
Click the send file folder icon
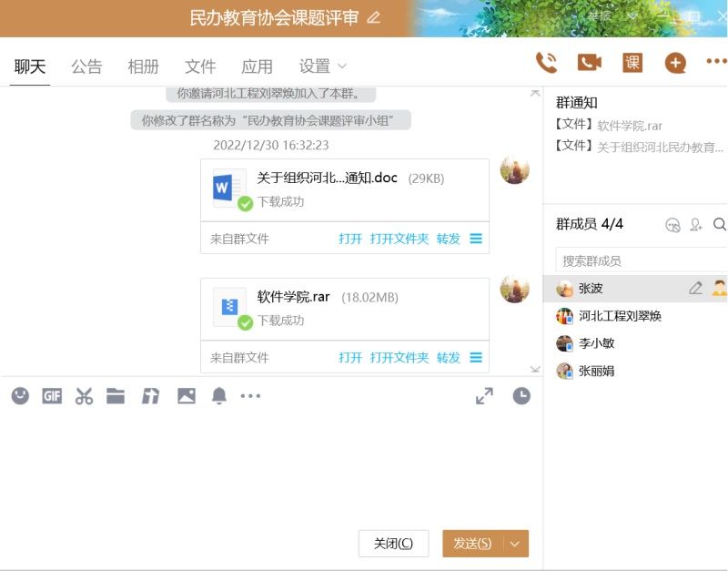[x=116, y=396]
